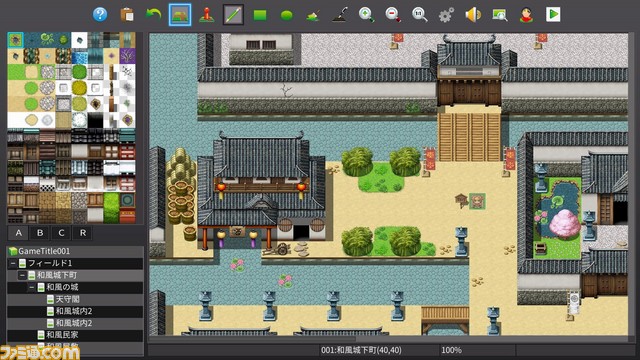The image size is (640, 360).
Task: Switch to tileset tab A
Action: click(19, 233)
